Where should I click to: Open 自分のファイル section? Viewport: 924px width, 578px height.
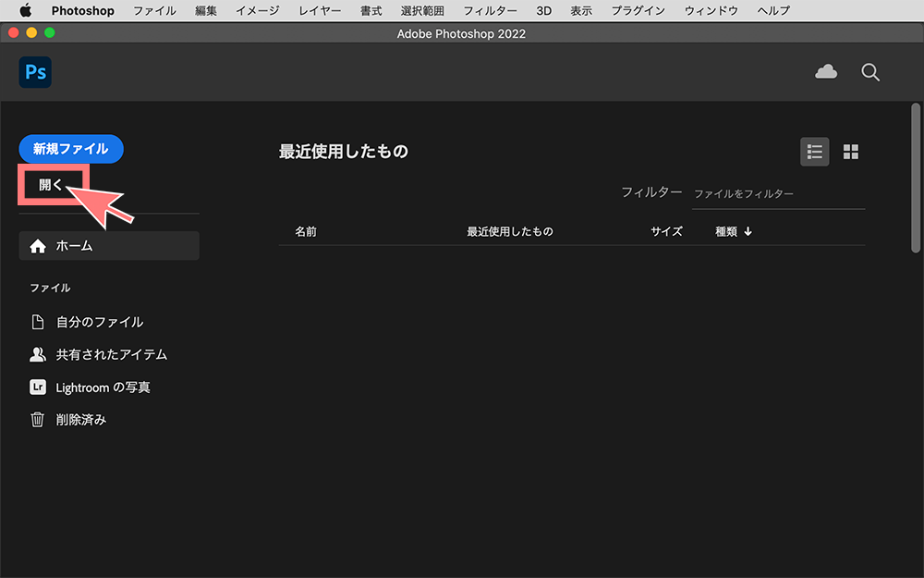point(87,322)
